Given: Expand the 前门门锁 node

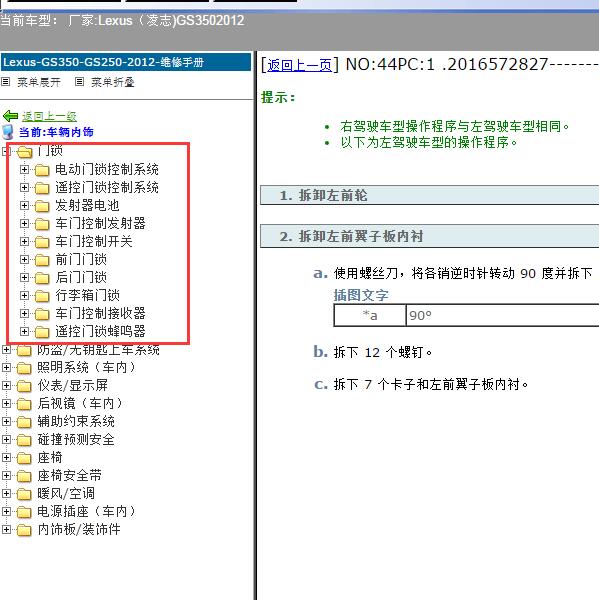Looking at the screenshot, I should click(x=24, y=259).
